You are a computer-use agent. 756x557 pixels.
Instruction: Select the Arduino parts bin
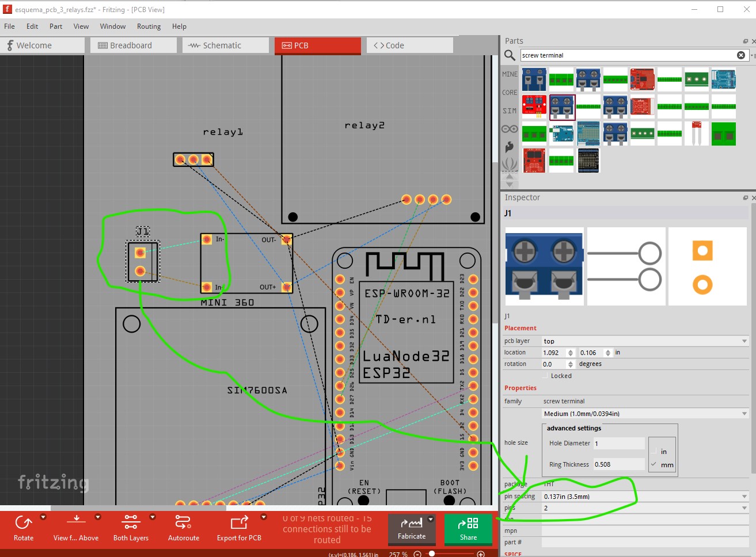(510, 129)
